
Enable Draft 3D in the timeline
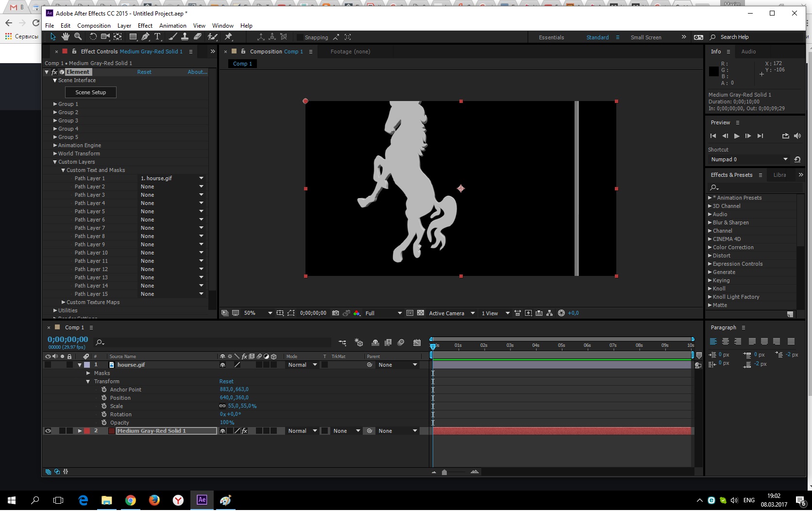(359, 343)
